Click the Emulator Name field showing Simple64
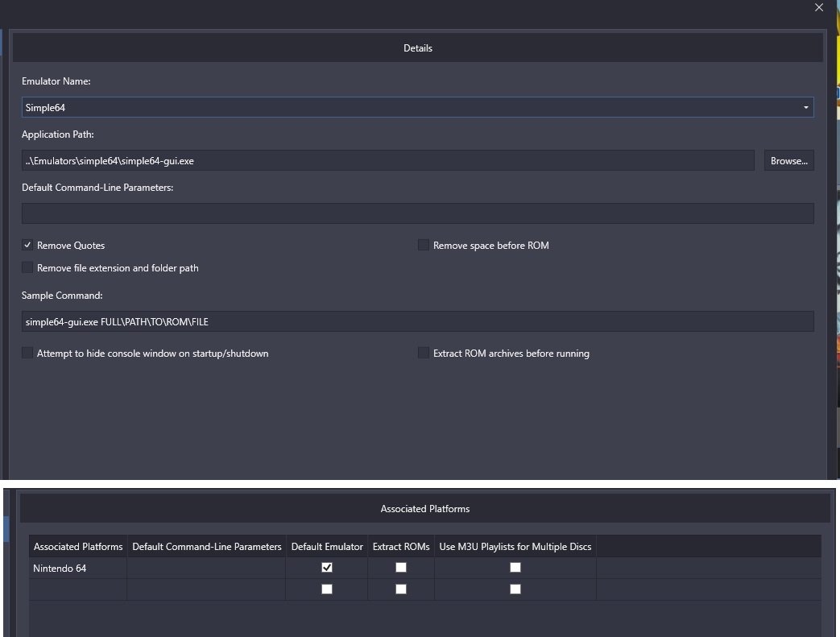The width and height of the screenshot is (840, 637). click(x=417, y=107)
